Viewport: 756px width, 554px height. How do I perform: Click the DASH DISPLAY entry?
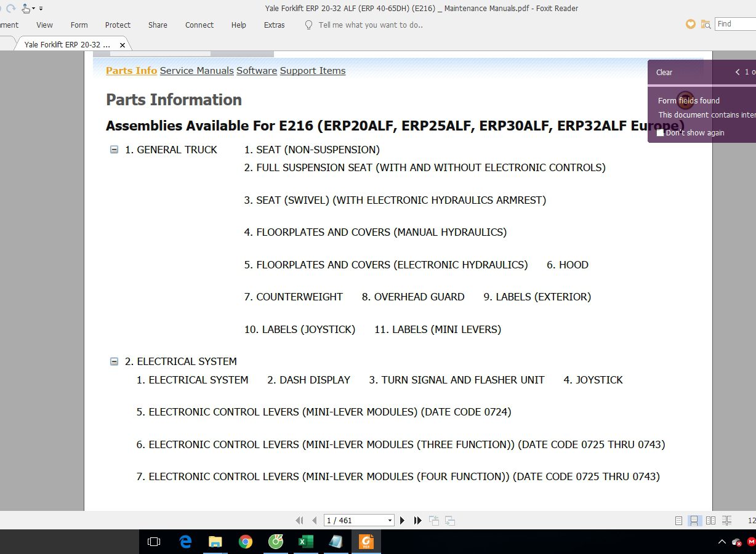[x=308, y=380]
